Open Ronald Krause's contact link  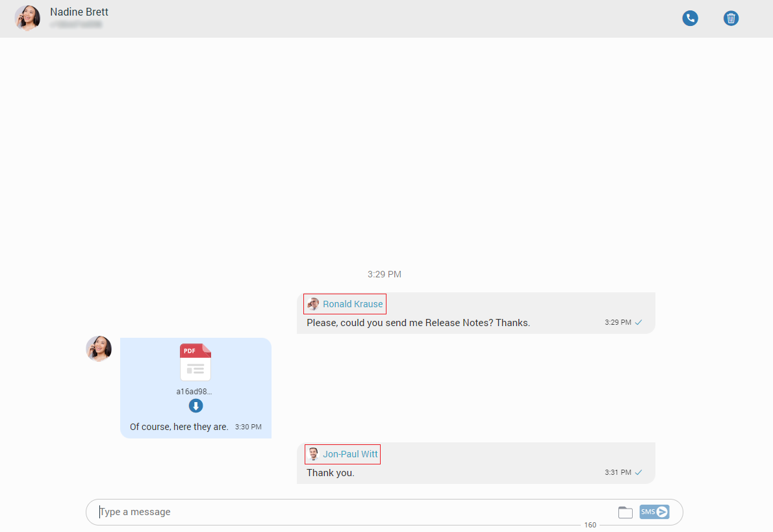[353, 303]
